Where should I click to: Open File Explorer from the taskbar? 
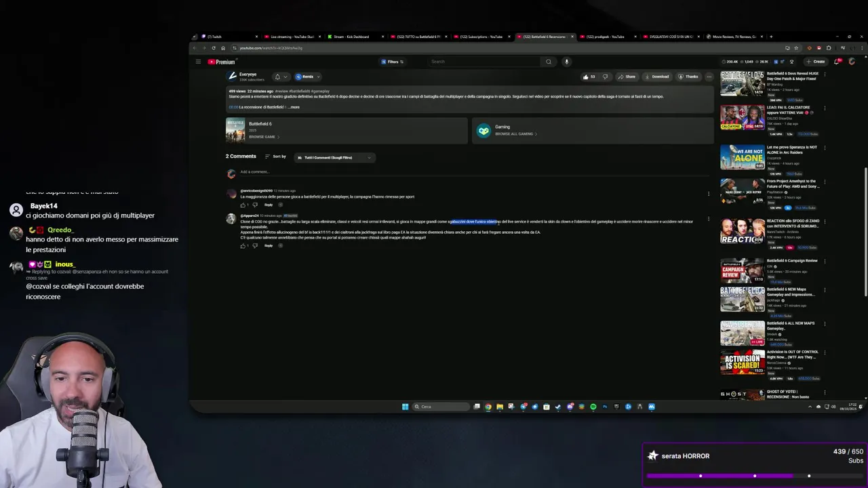[499, 407]
